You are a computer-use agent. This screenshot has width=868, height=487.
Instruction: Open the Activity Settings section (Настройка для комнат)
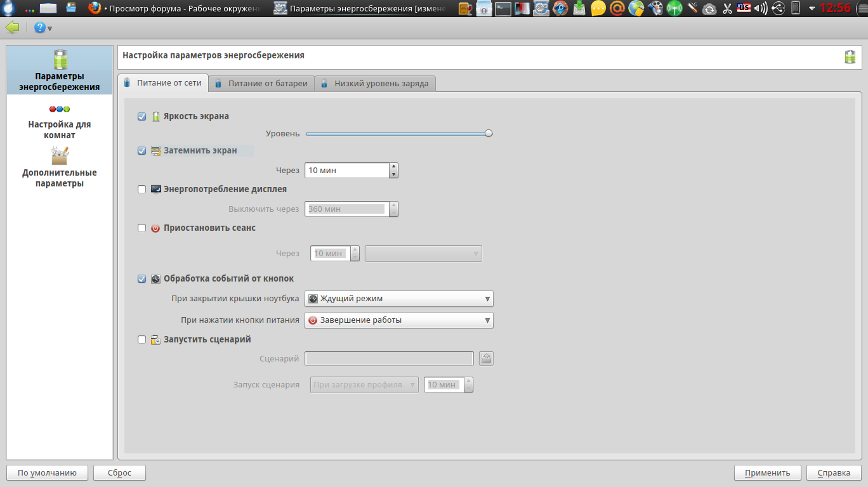60,122
